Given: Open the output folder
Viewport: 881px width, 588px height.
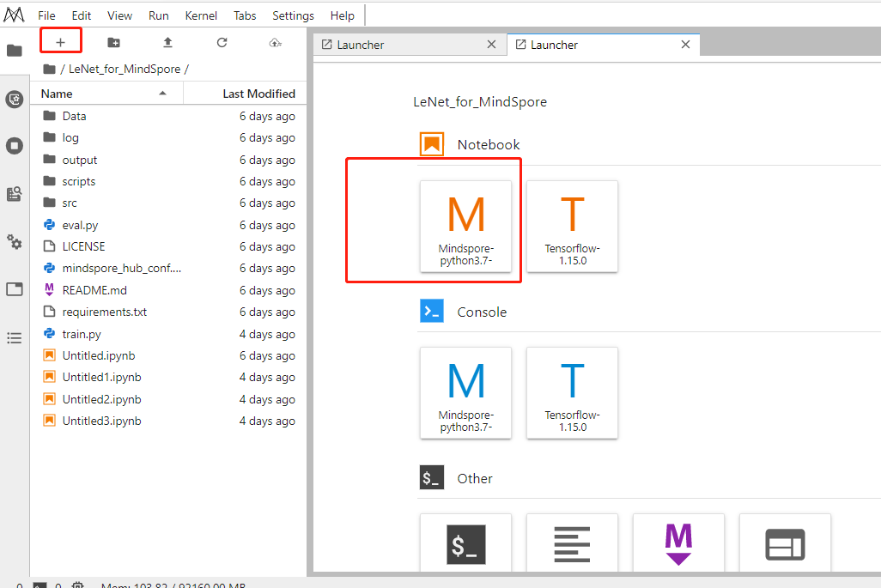Looking at the screenshot, I should coord(168,160).
